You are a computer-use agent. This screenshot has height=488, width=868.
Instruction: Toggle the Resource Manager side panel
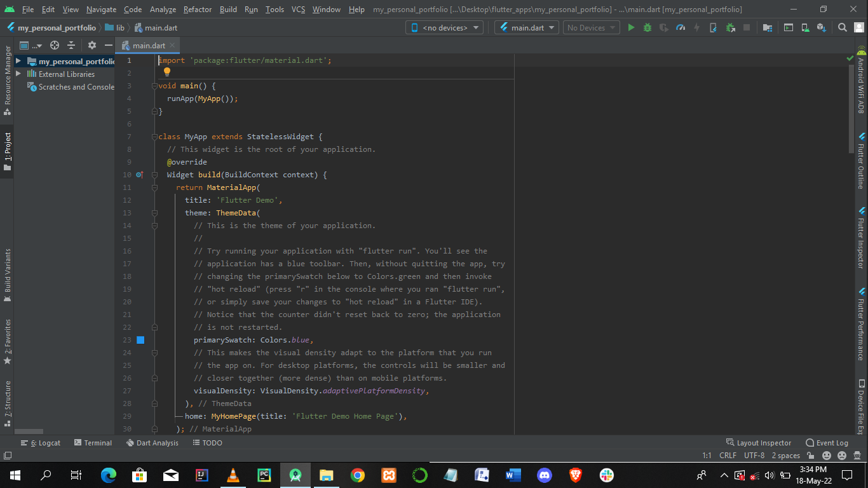point(8,81)
